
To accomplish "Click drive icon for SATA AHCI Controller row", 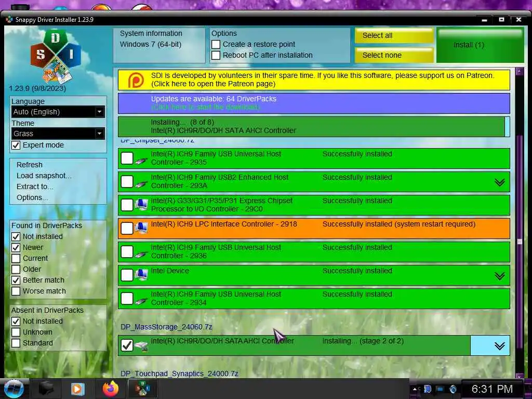I will point(141,345).
